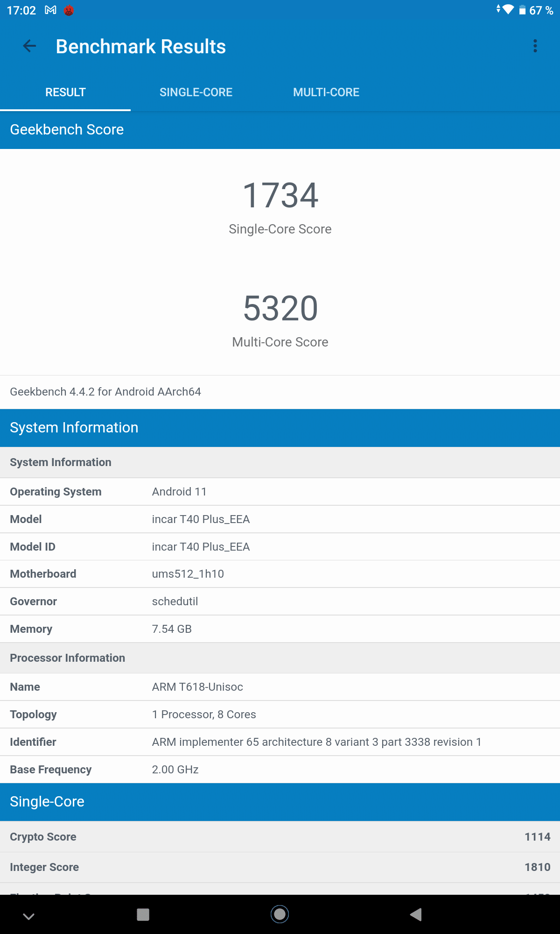Screen dimensions: 560x934
Task: Tap the Identifier label
Action: 33,742
